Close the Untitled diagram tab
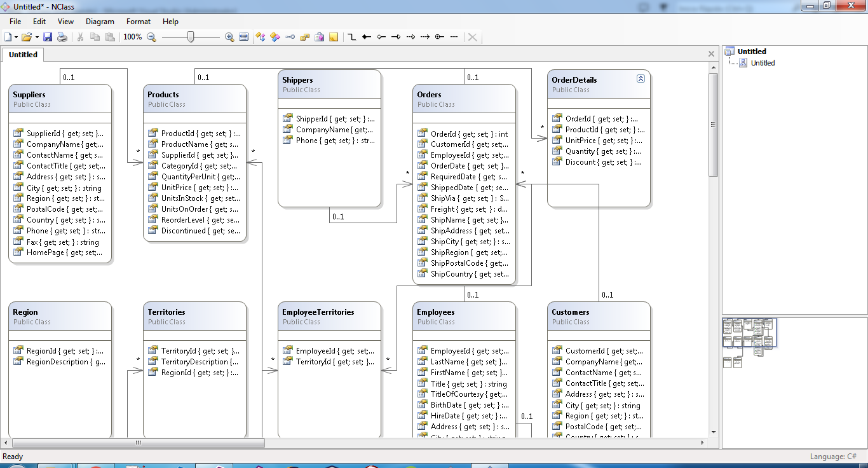 click(x=712, y=54)
